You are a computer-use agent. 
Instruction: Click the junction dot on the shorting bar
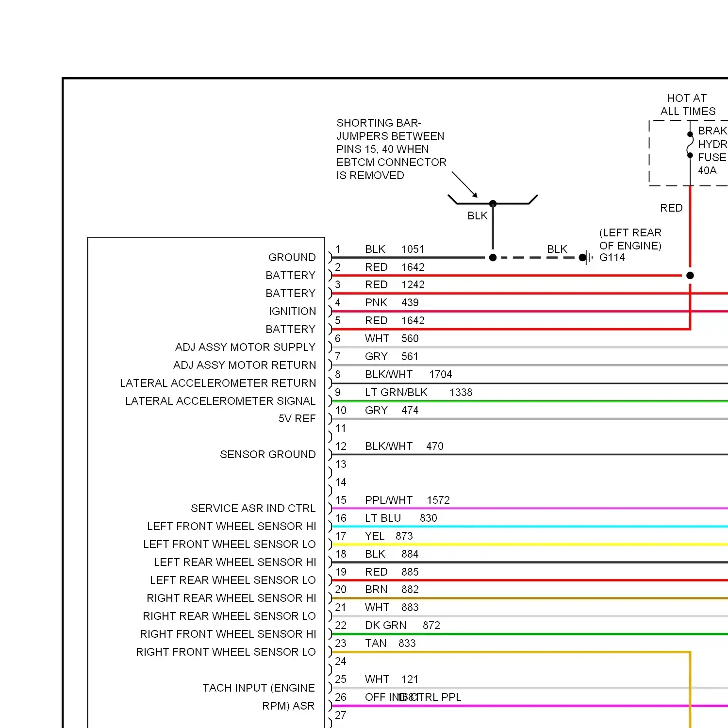click(x=493, y=204)
